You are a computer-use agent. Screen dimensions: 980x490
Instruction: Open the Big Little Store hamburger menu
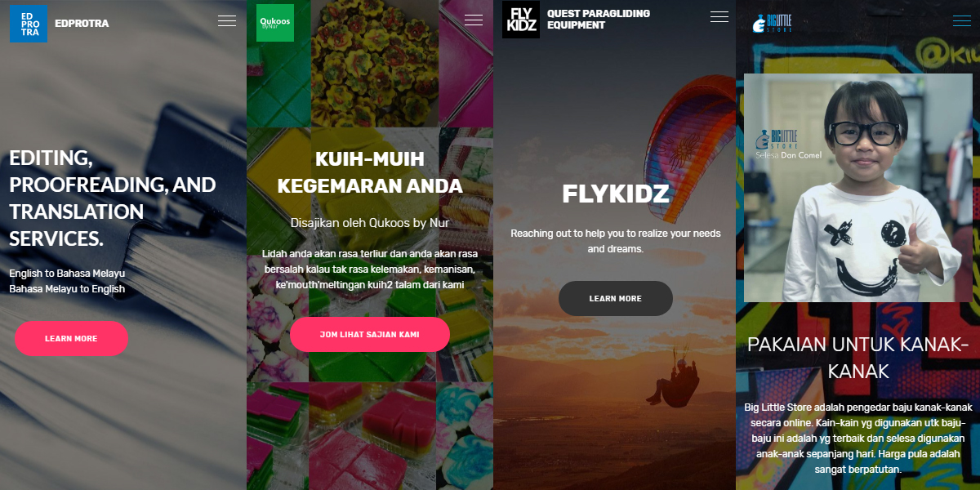(x=962, y=21)
